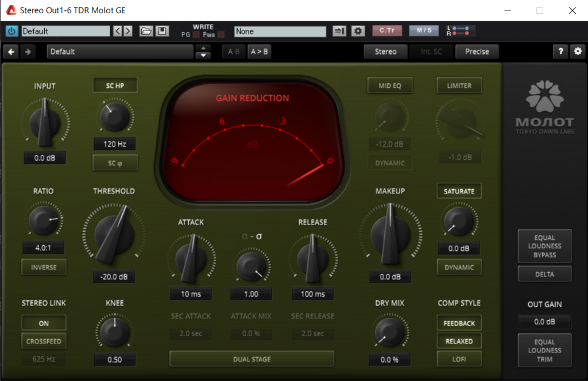Toggle the SC φ phase button
Screen dimensions: 588x381
115,163
